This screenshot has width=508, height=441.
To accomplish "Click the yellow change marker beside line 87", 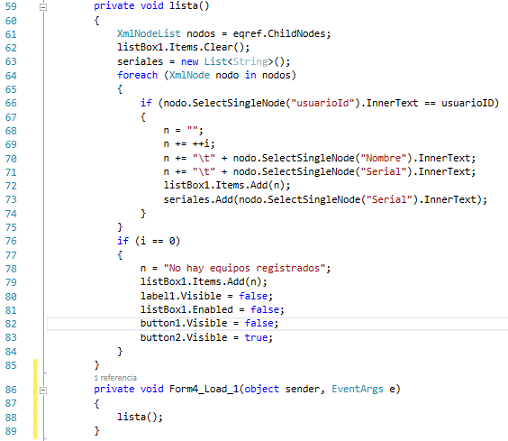I will coord(35,403).
